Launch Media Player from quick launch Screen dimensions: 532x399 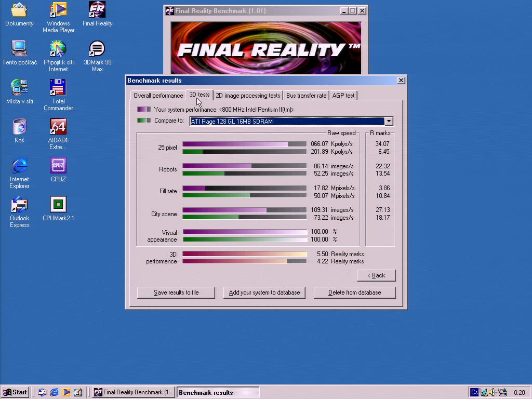point(66,392)
